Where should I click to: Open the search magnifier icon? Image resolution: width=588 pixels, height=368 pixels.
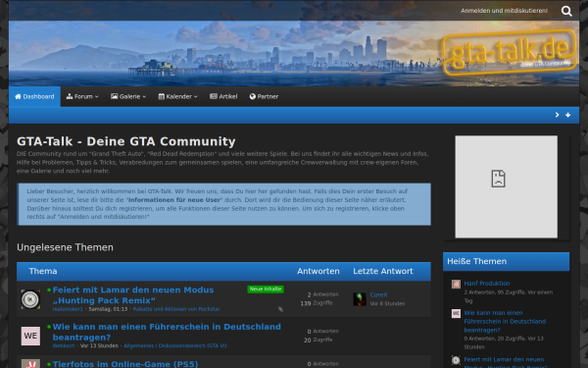point(566,11)
